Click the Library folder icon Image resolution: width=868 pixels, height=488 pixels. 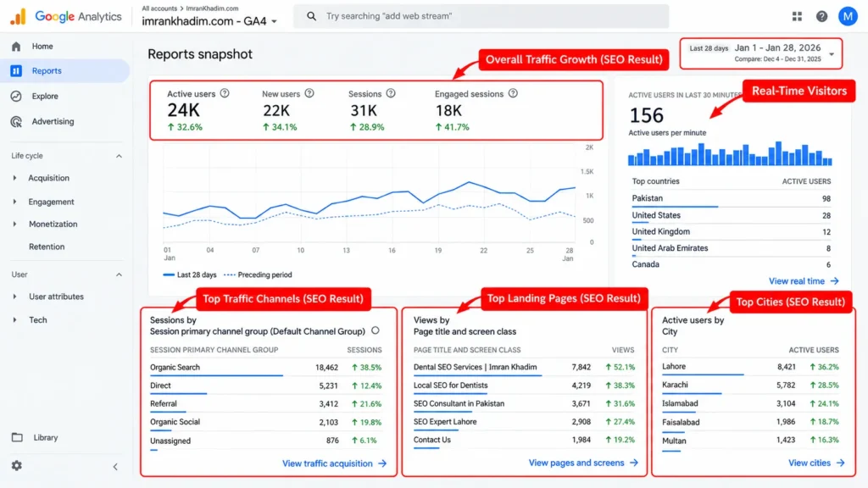point(17,437)
